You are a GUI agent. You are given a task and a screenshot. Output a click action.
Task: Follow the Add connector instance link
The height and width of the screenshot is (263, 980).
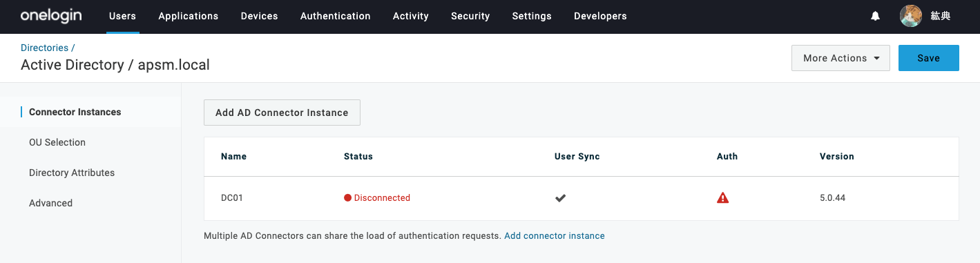click(555, 236)
